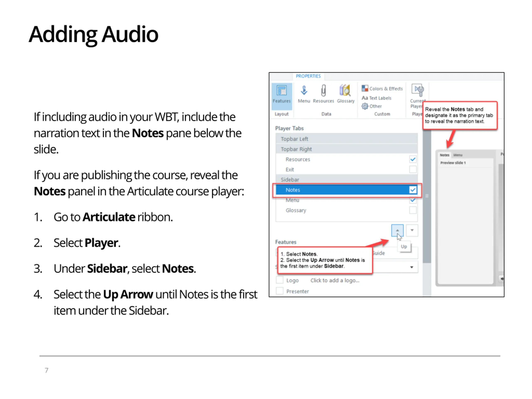This screenshot has width=532, height=399.
Task: Enable the Logo checkbox
Action: point(280,280)
